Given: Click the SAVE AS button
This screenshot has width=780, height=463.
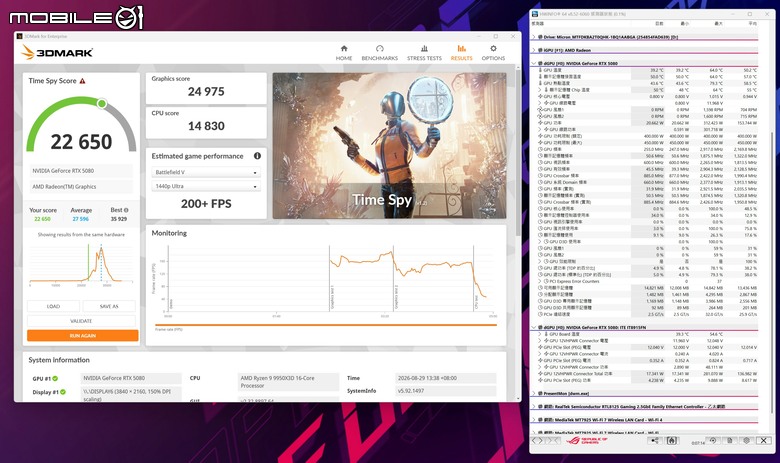Looking at the screenshot, I should [x=109, y=306].
